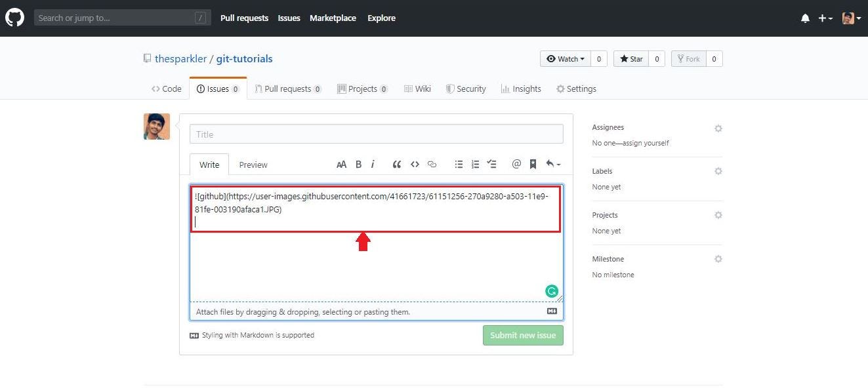Open Styling with Markdown is supported link
Image resolution: width=868 pixels, height=392 pixels.
coord(252,335)
